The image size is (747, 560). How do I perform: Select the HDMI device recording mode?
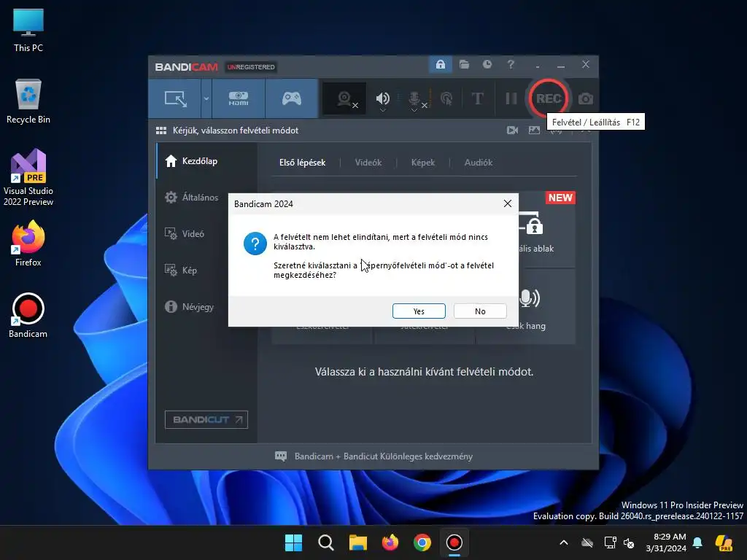click(239, 98)
